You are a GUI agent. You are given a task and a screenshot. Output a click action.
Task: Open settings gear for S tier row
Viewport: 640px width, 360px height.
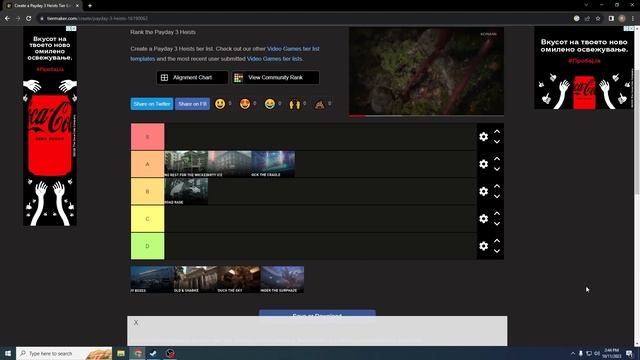tap(483, 137)
